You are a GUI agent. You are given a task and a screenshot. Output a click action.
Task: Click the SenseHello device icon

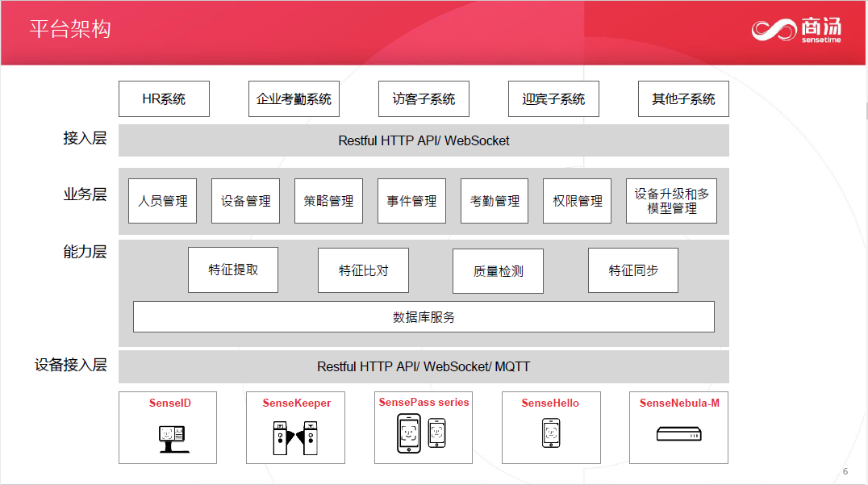tap(551, 433)
